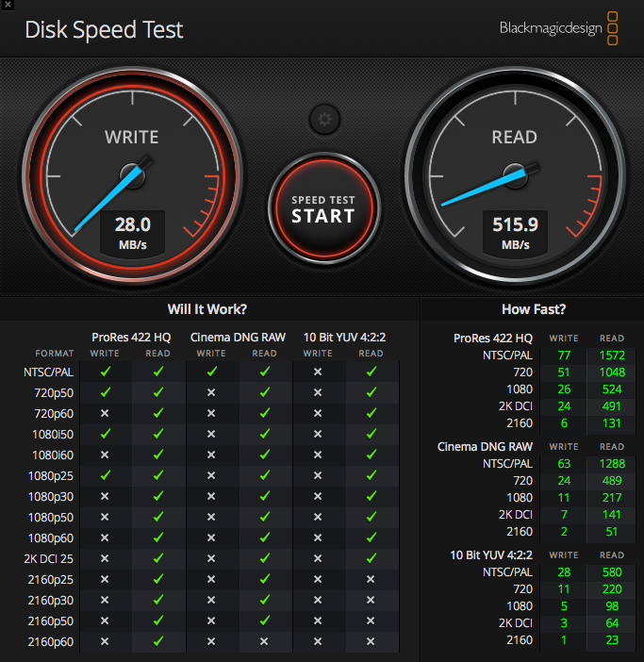
Task: Click ProRes 2160 read value 131
Action: point(612,423)
